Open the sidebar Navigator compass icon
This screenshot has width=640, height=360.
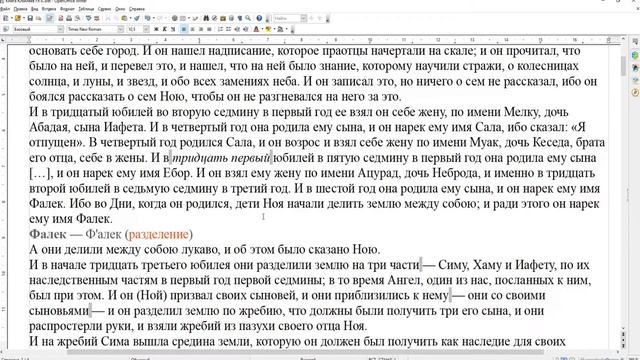[x=635, y=93]
